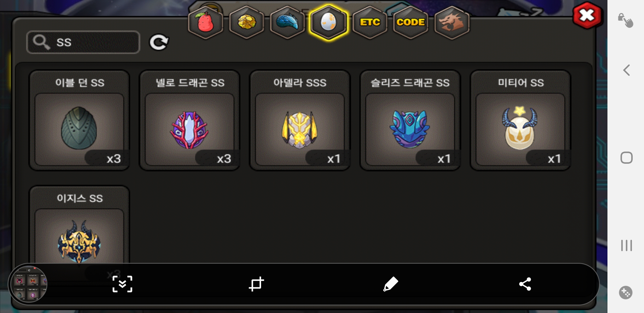Pick the 아델라 SSS golden egg

(x=300, y=121)
